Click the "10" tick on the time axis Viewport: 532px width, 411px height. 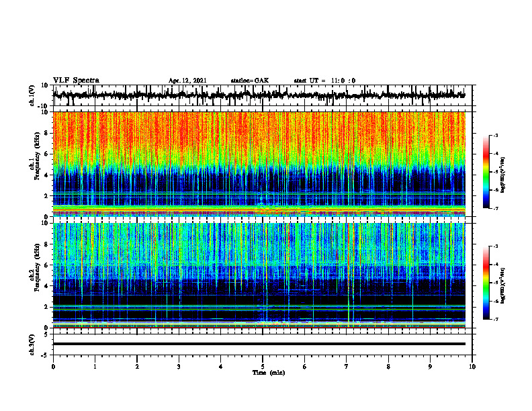coord(472,367)
